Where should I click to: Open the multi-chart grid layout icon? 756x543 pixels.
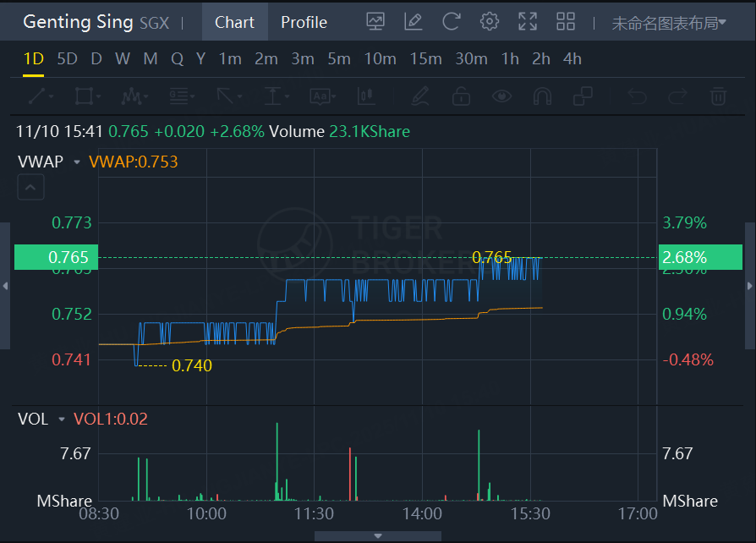coord(565,22)
